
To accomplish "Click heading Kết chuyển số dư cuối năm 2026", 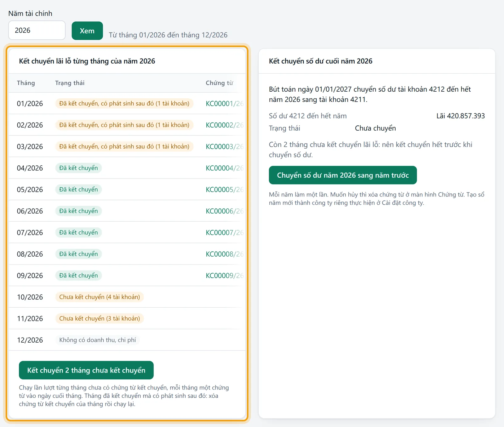I will click(x=321, y=61).
